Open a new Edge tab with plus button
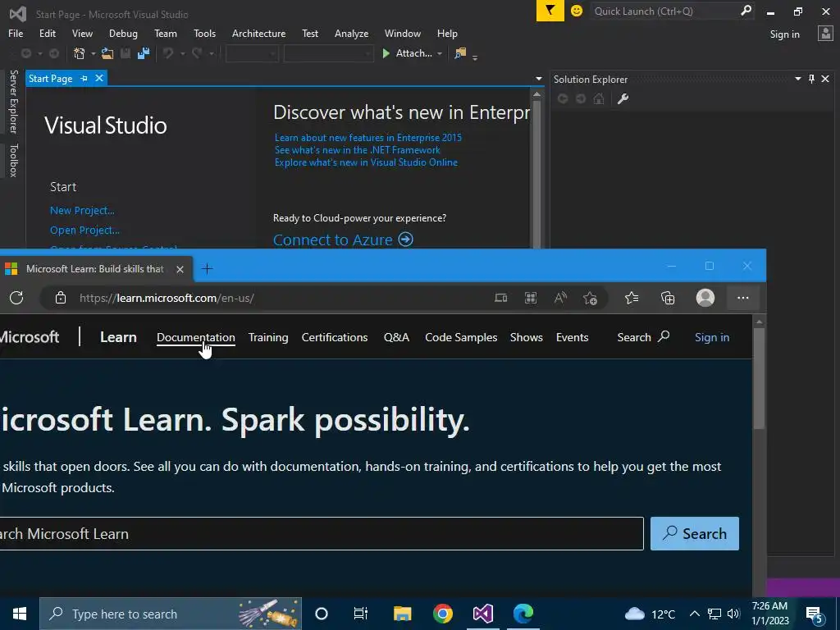 [x=207, y=269]
